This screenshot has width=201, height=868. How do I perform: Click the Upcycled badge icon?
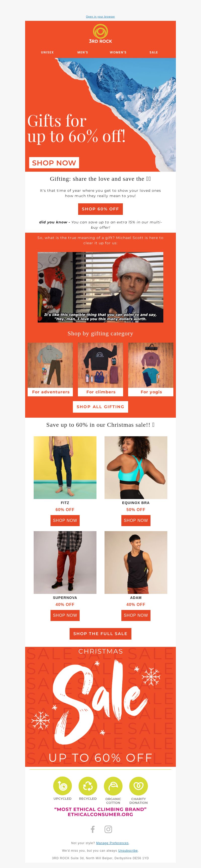pos(62,786)
